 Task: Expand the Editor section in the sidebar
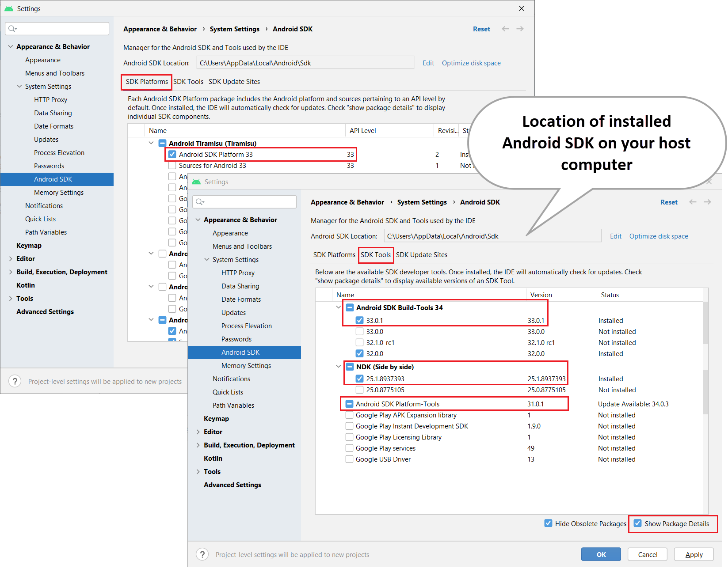198,432
